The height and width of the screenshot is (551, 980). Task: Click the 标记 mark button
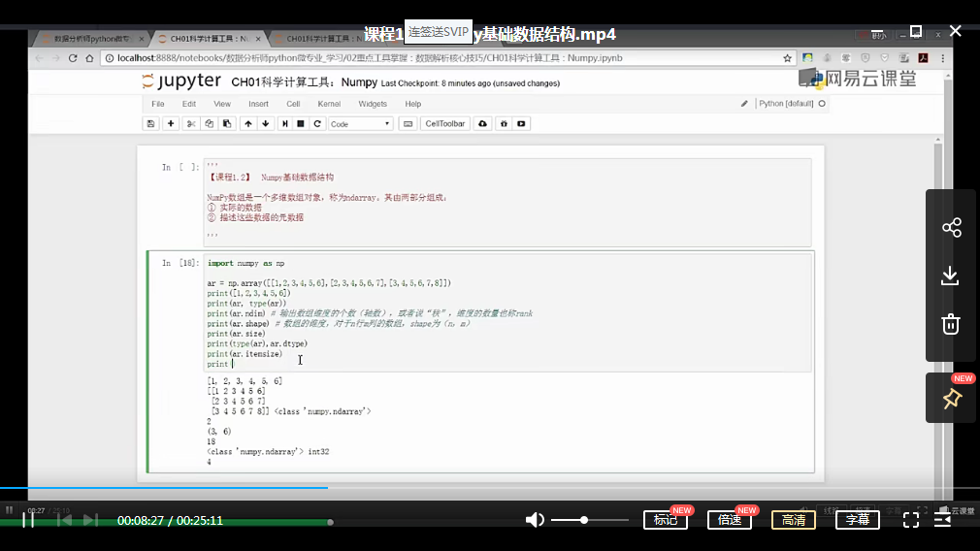(x=666, y=520)
